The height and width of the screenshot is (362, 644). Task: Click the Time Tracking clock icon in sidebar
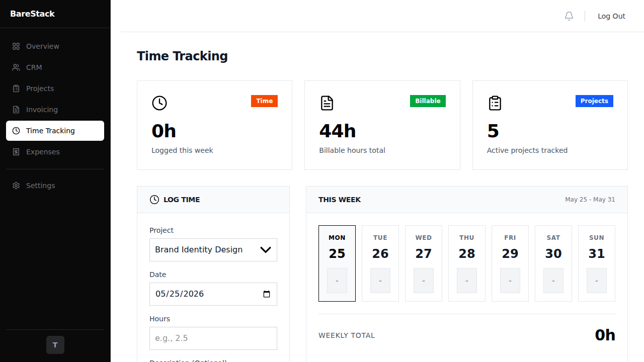16,131
